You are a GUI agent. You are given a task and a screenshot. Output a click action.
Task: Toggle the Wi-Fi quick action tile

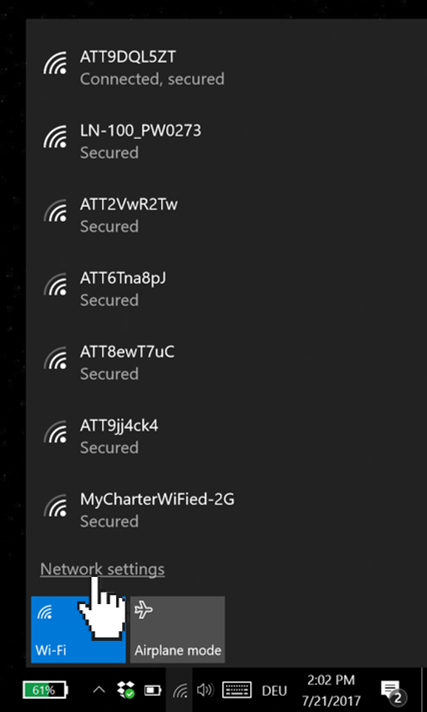78,629
